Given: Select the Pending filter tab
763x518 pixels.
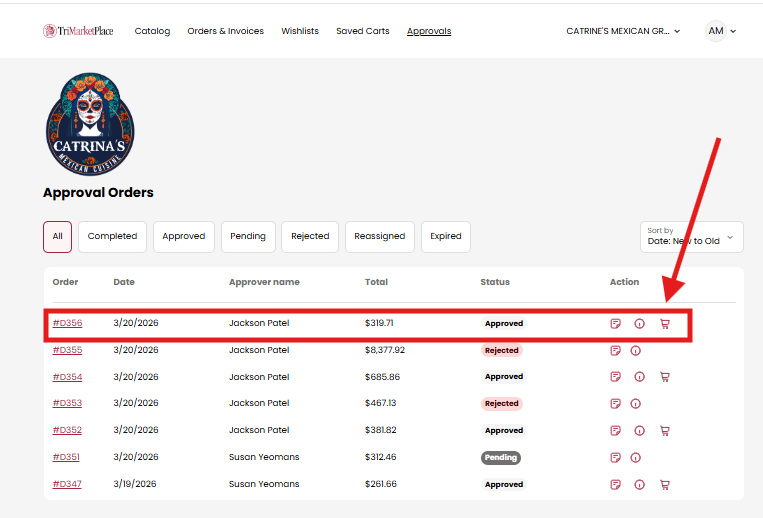Looking at the screenshot, I should click(x=248, y=237).
